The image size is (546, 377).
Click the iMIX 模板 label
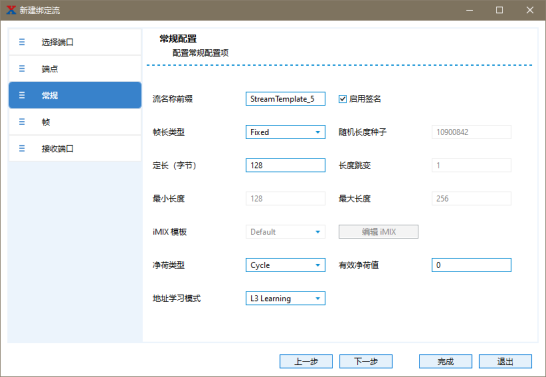[x=170, y=232]
